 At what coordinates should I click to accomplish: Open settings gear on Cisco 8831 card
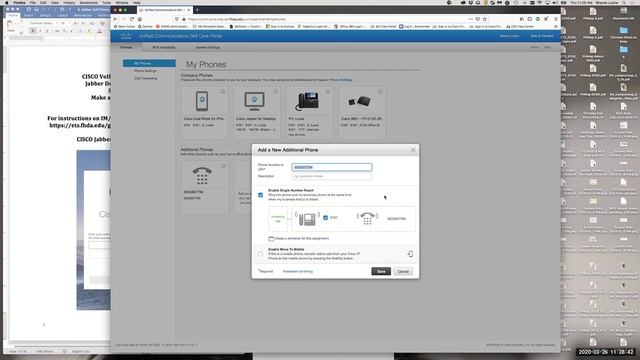(380, 91)
